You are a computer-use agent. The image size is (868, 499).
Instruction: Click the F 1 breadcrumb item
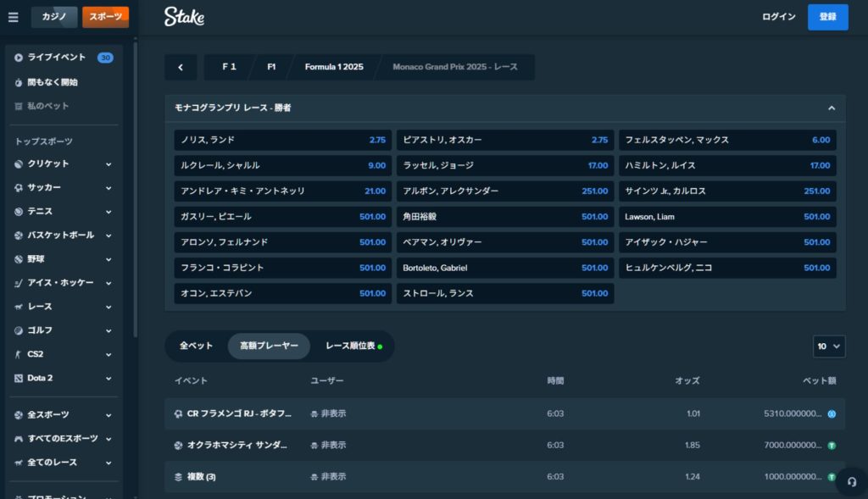pyautogui.click(x=229, y=67)
